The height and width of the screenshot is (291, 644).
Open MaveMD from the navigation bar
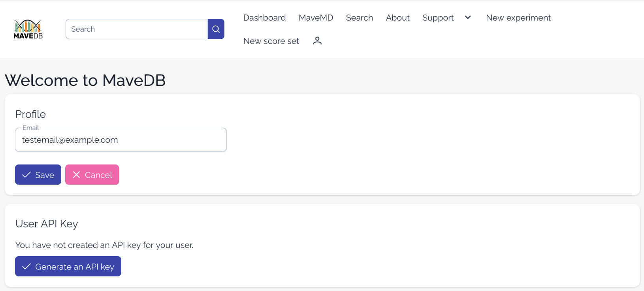pos(316,18)
